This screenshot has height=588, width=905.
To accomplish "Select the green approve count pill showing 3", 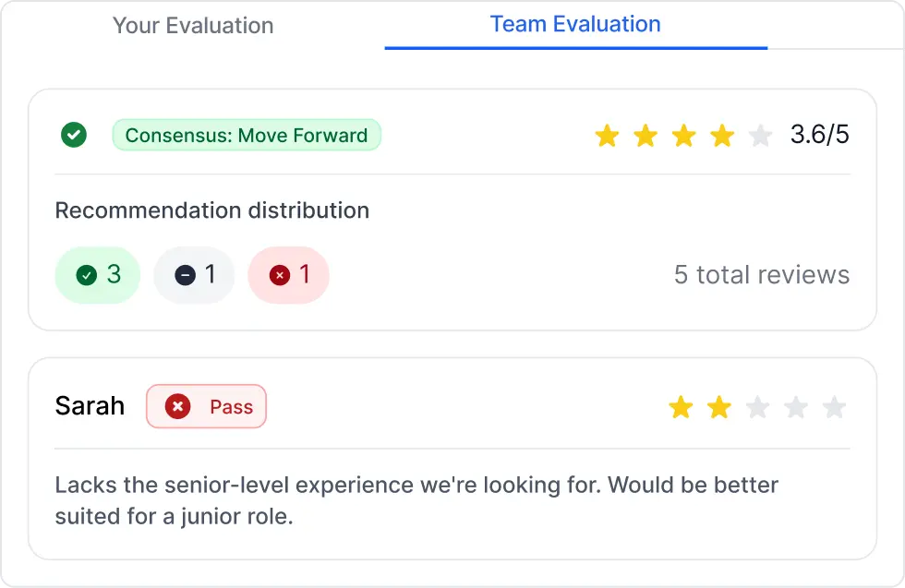I will point(98,274).
